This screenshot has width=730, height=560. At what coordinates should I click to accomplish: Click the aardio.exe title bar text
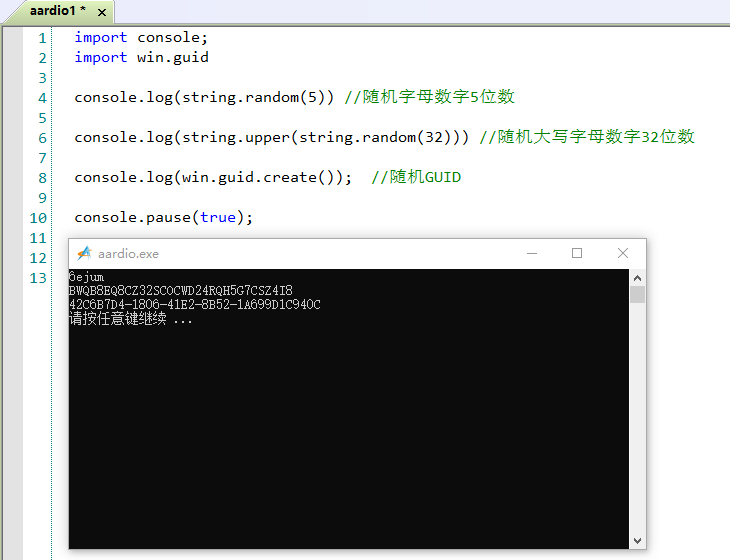pos(128,254)
